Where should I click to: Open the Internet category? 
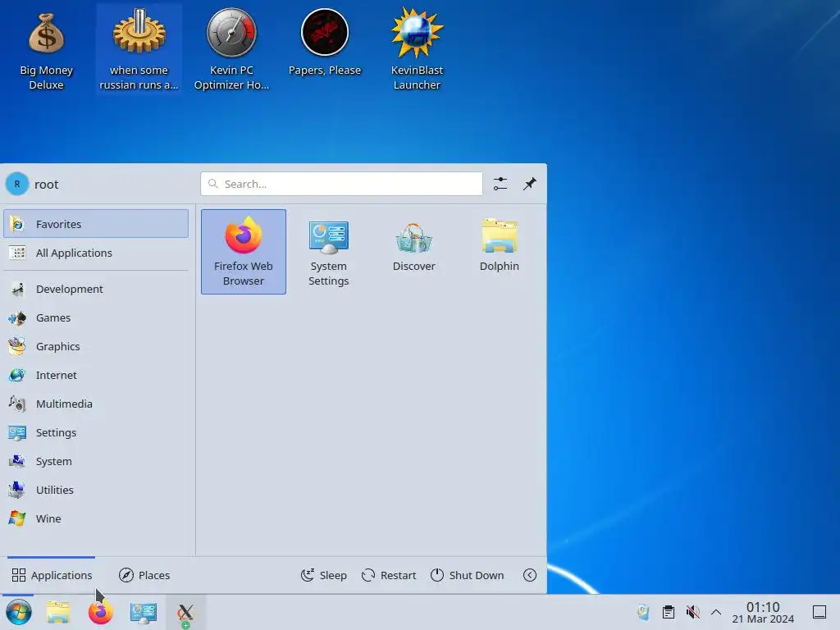point(96,375)
